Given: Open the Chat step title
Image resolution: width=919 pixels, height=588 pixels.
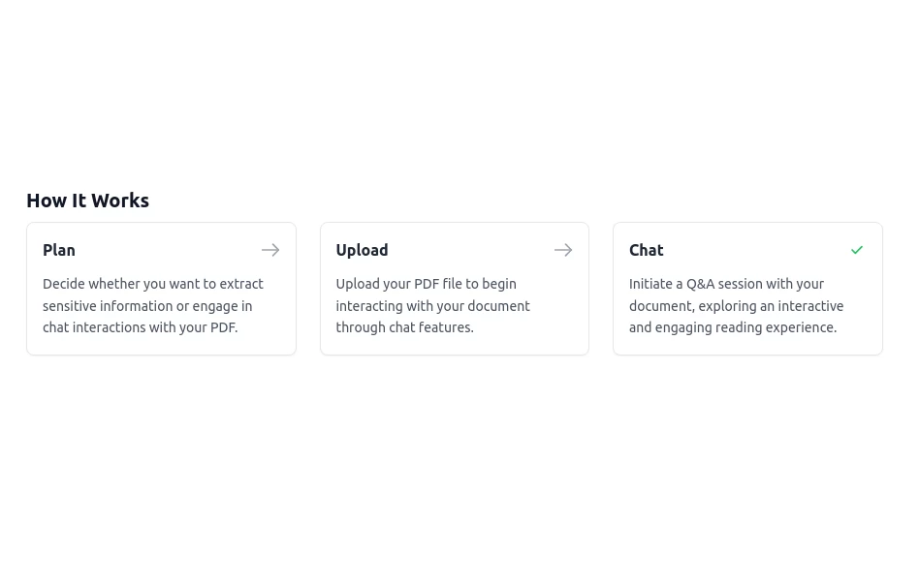Looking at the screenshot, I should pyautogui.click(x=647, y=250).
